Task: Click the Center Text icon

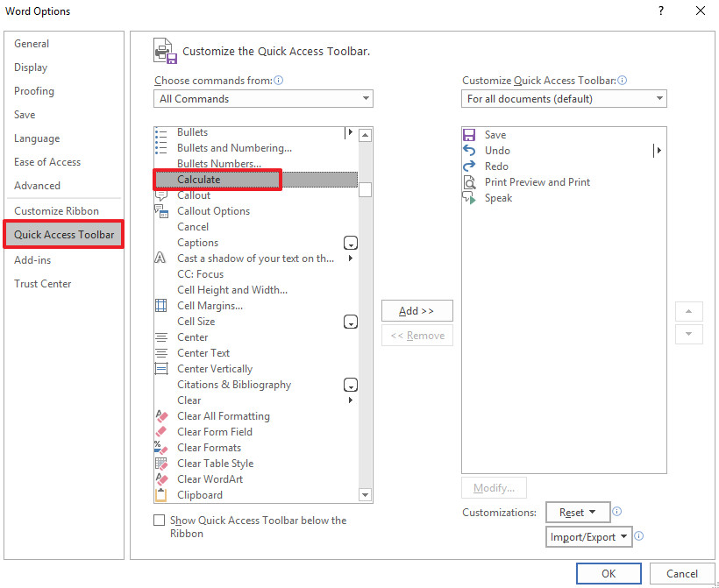Action: pyautogui.click(x=161, y=353)
